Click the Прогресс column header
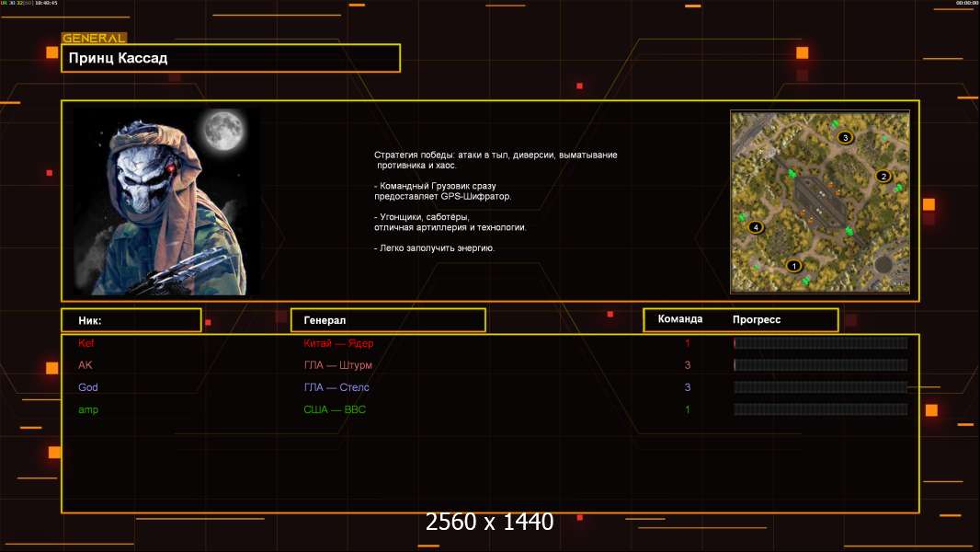 [x=757, y=319]
